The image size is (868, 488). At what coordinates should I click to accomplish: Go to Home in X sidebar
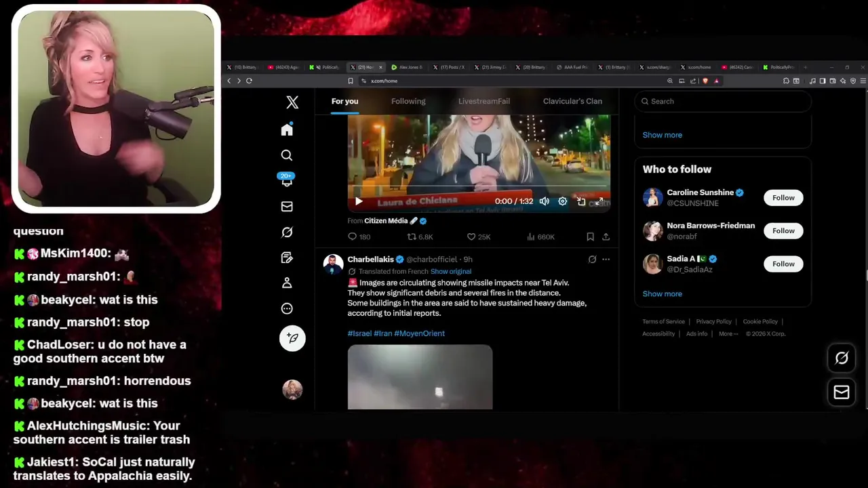[287, 129]
